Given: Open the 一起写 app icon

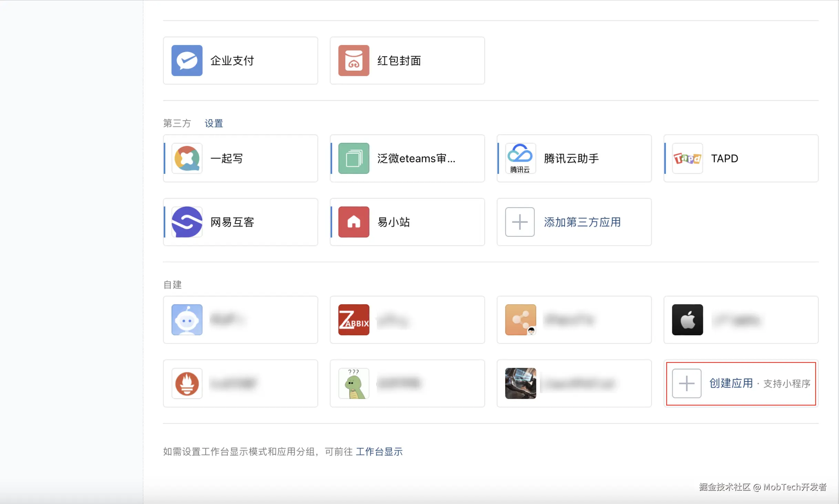Looking at the screenshot, I should pyautogui.click(x=187, y=158).
